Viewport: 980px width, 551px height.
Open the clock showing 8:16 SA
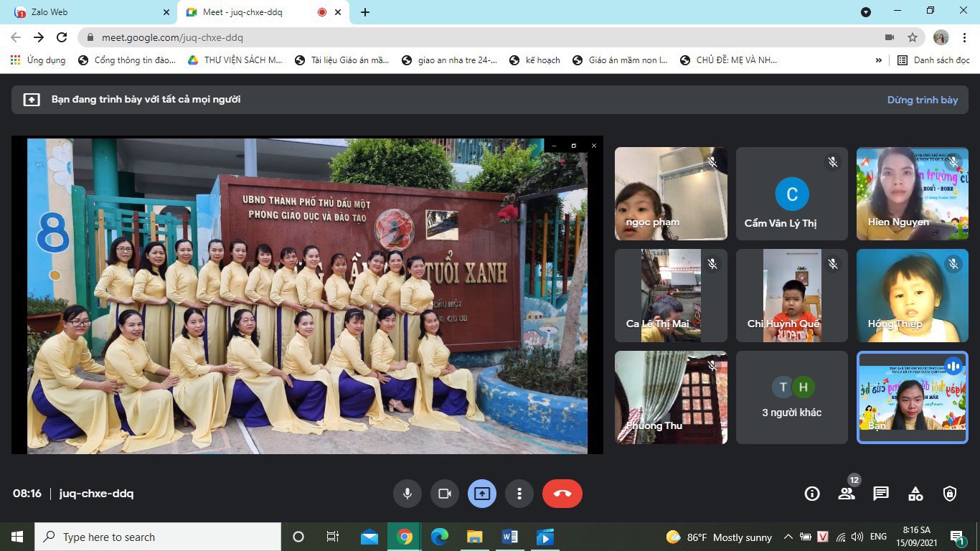[917, 537]
